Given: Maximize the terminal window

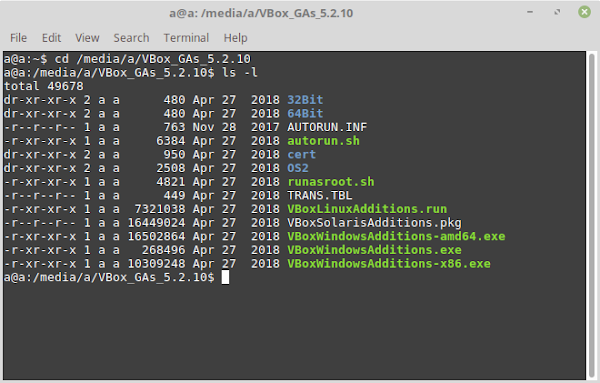Looking at the screenshot, I should [557, 12].
